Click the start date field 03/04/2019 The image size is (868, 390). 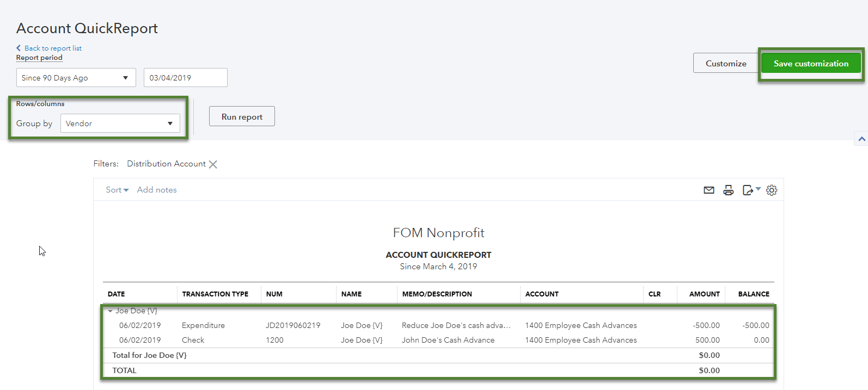[186, 78]
